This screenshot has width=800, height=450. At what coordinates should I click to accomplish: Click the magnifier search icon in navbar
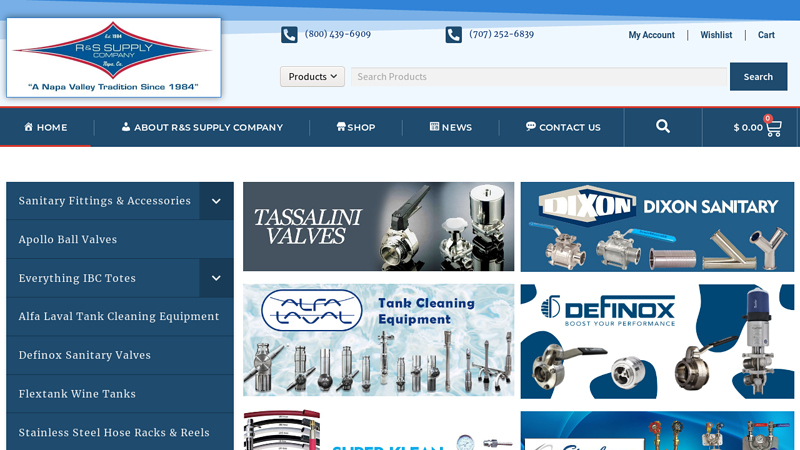[663, 127]
